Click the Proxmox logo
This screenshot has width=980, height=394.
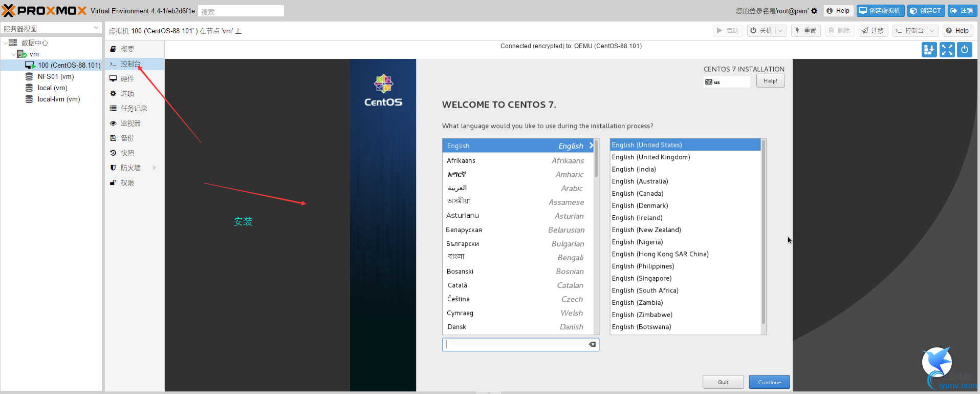pyautogui.click(x=45, y=10)
